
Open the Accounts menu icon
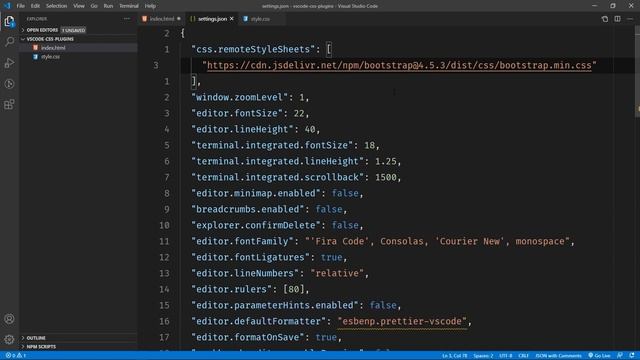tap(9, 319)
